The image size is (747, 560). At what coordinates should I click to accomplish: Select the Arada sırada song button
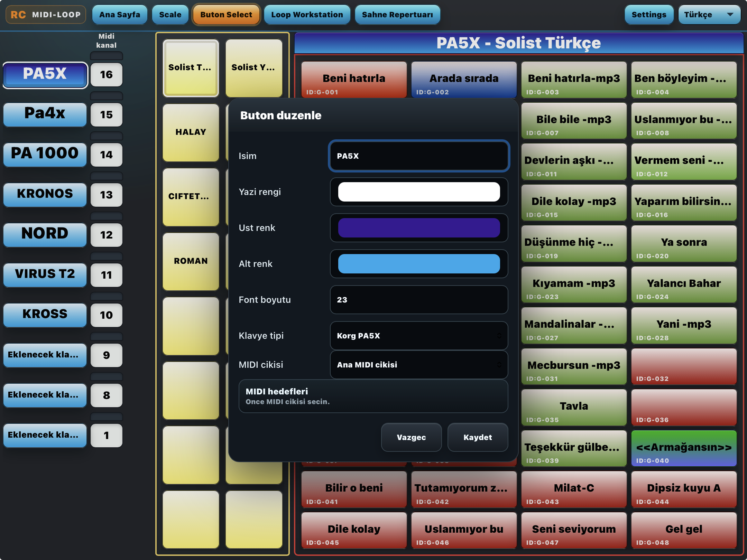(464, 80)
